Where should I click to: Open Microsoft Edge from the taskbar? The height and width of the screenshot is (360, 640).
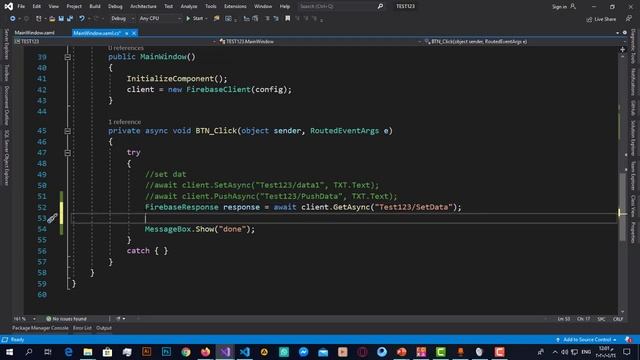pyautogui.click(x=68, y=352)
